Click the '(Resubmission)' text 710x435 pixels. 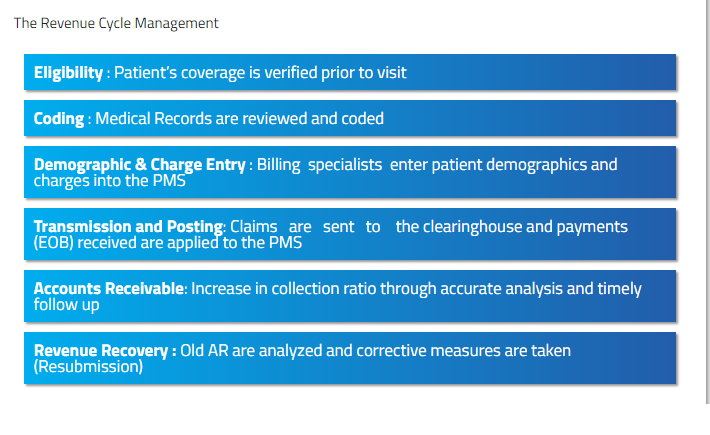pyautogui.click(x=88, y=367)
